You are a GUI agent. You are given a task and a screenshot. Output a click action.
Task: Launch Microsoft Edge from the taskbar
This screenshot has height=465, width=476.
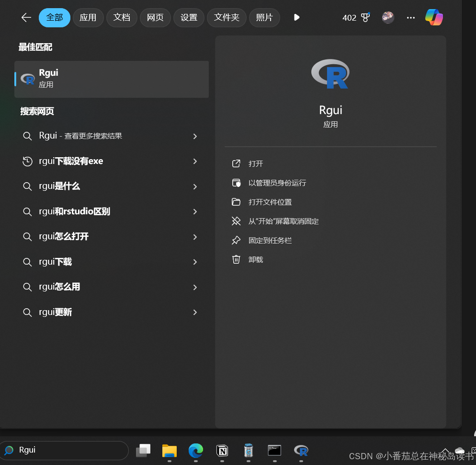(195, 451)
